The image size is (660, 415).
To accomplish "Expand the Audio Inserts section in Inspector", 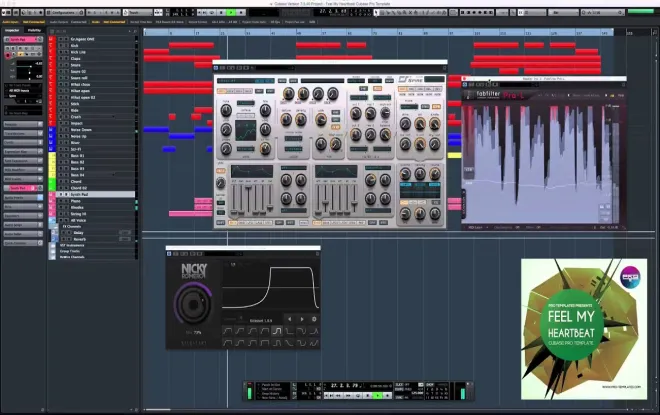I will pyautogui.click(x=23, y=198).
